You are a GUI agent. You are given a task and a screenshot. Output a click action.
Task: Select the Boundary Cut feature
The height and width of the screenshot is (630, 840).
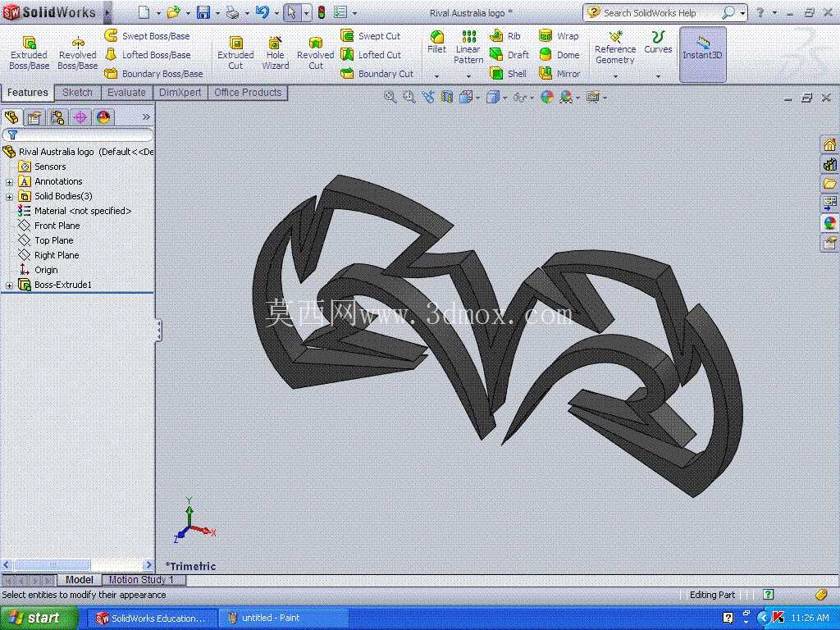377,73
